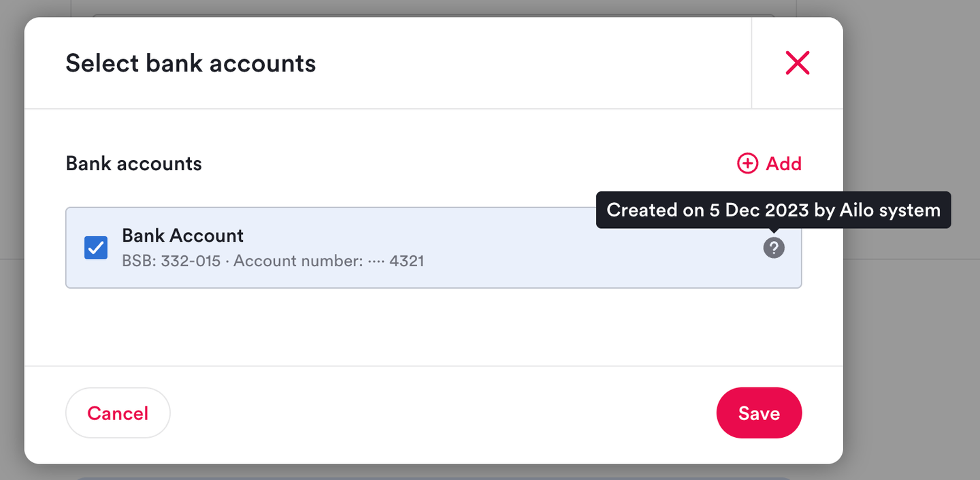Click the Add link text

point(783,163)
